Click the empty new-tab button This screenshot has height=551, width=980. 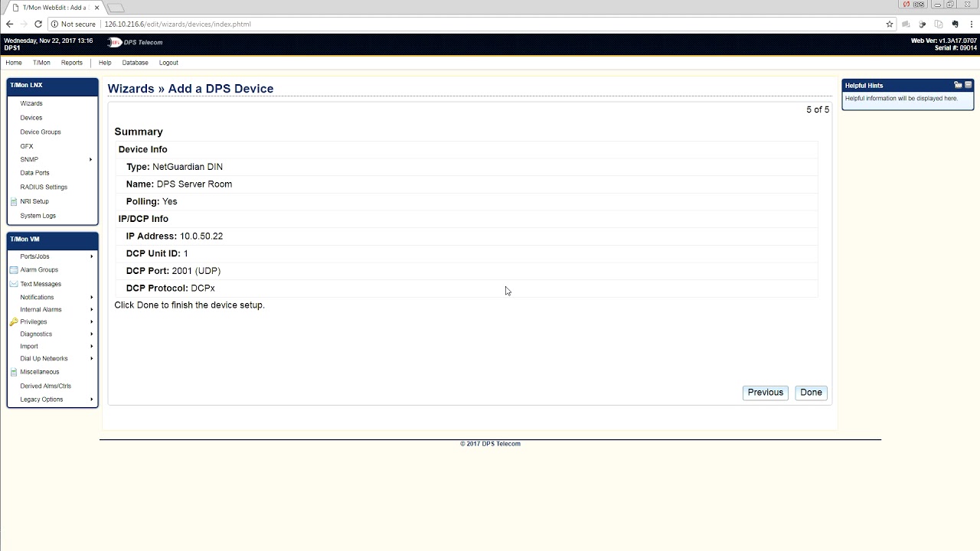pyautogui.click(x=116, y=8)
